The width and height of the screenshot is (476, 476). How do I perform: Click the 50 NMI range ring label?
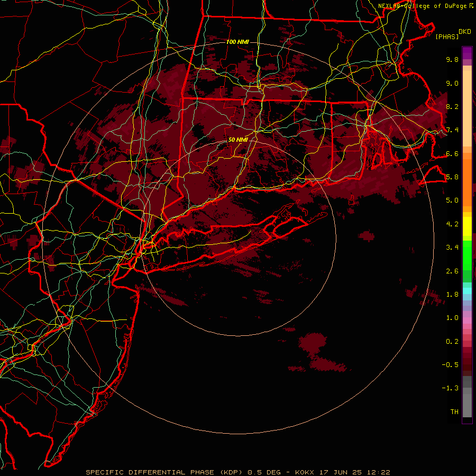(x=238, y=140)
